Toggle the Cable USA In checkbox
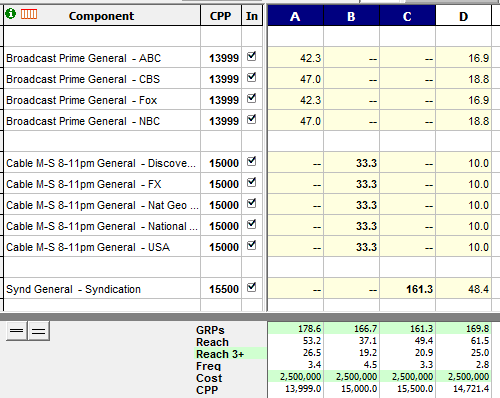The width and height of the screenshot is (500, 398). point(252,245)
